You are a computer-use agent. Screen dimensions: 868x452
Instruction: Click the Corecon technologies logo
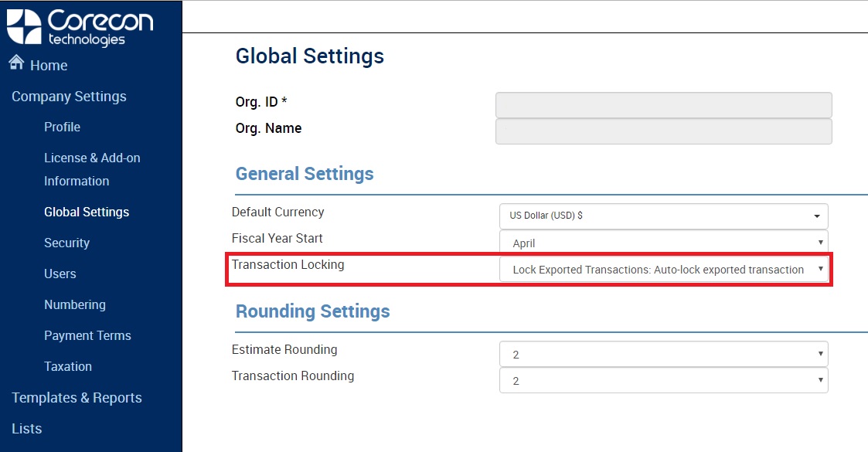coord(80,27)
